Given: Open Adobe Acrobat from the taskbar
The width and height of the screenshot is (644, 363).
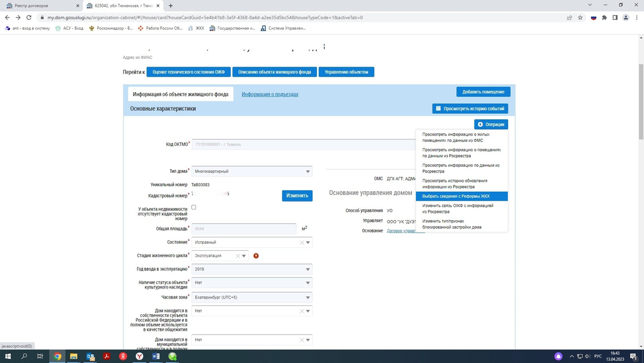Looking at the screenshot, I should [x=107, y=356].
